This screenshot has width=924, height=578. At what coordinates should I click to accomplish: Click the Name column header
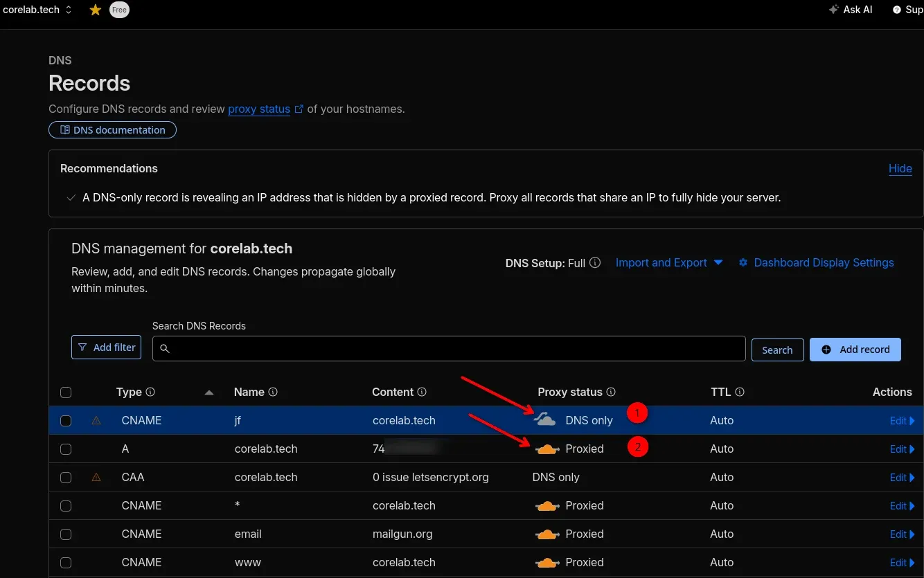[249, 392]
